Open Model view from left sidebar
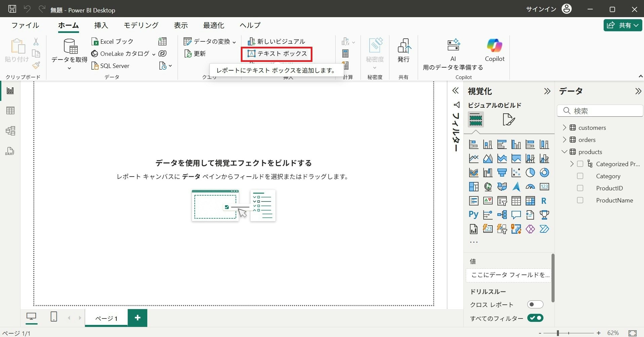 pos(10,131)
